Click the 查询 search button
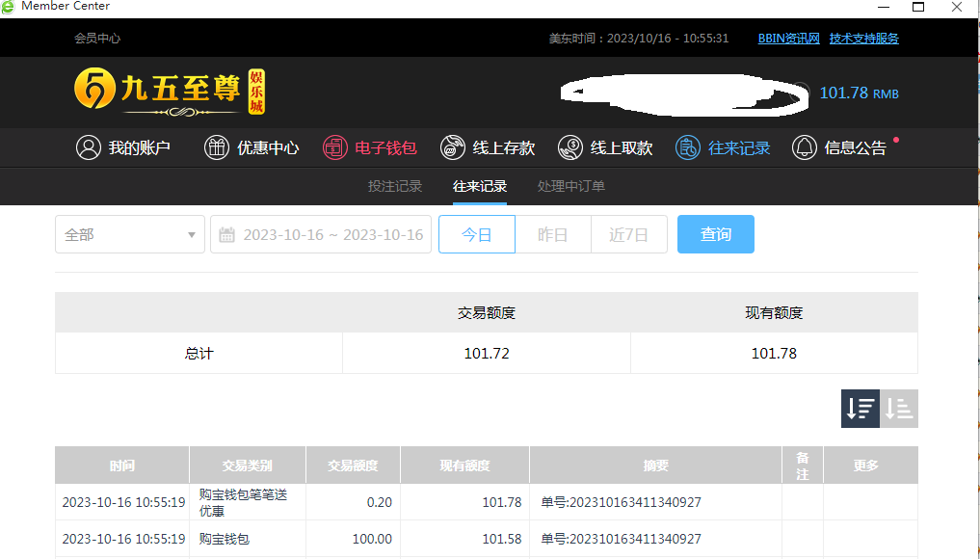 (x=716, y=234)
